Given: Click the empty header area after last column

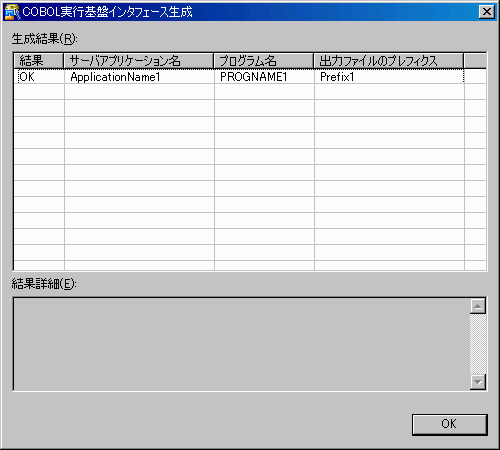Looking at the screenshot, I should 475,61.
